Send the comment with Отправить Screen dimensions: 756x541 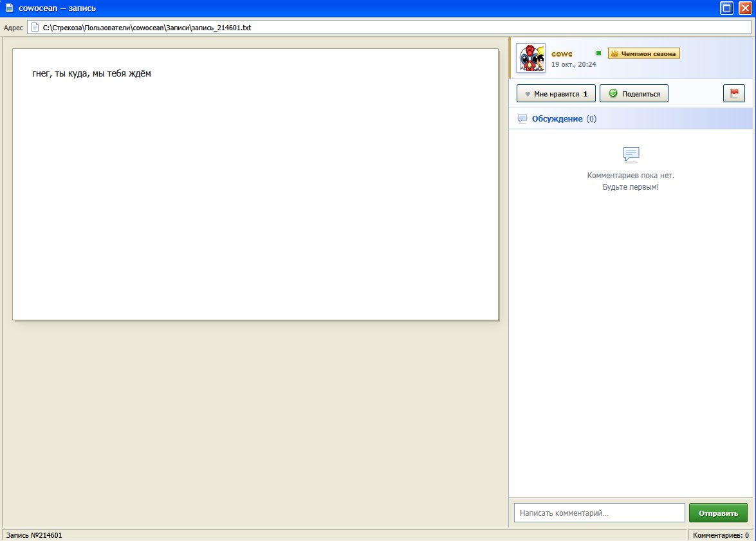click(718, 513)
